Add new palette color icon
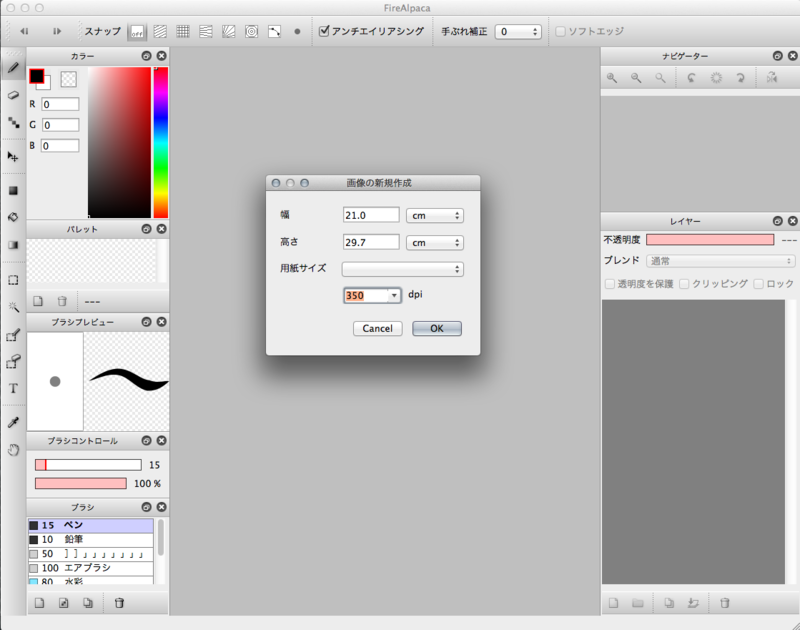The width and height of the screenshot is (800, 630). point(38,301)
